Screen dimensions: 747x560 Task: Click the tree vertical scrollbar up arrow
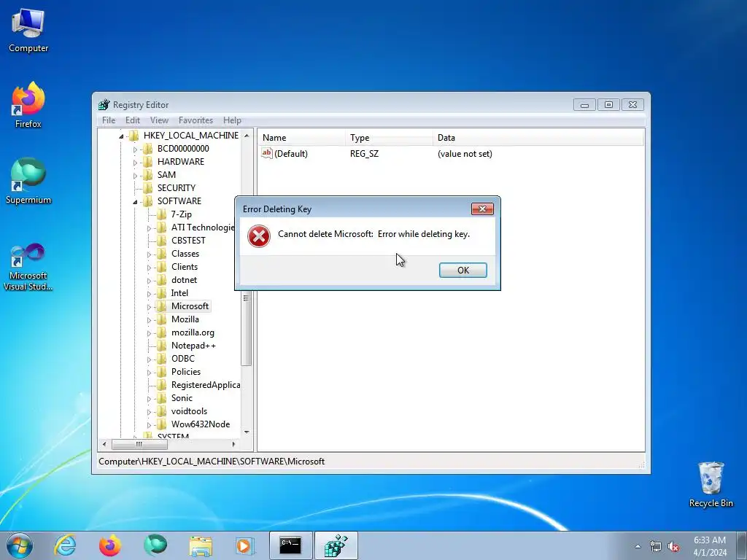pyautogui.click(x=247, y=136)
